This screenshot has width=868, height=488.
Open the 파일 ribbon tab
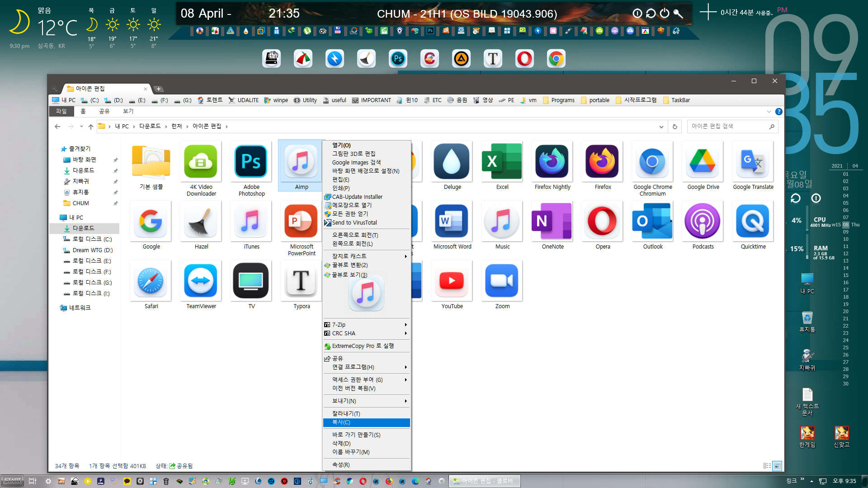[x=61, y=111]
